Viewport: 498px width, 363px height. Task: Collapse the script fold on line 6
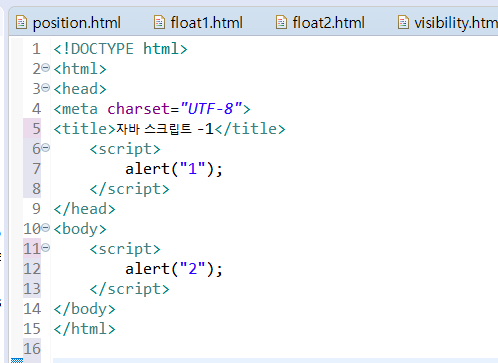pyautogui.click(x=46, y=148)
